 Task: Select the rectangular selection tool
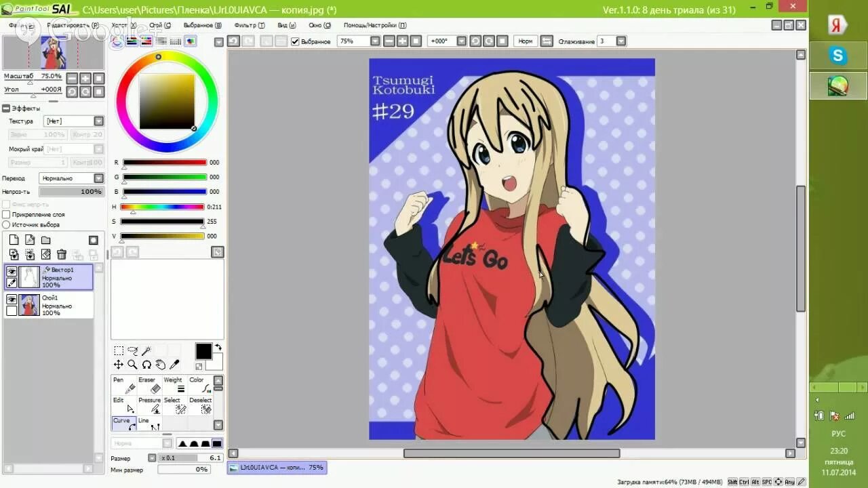[119, 350]
